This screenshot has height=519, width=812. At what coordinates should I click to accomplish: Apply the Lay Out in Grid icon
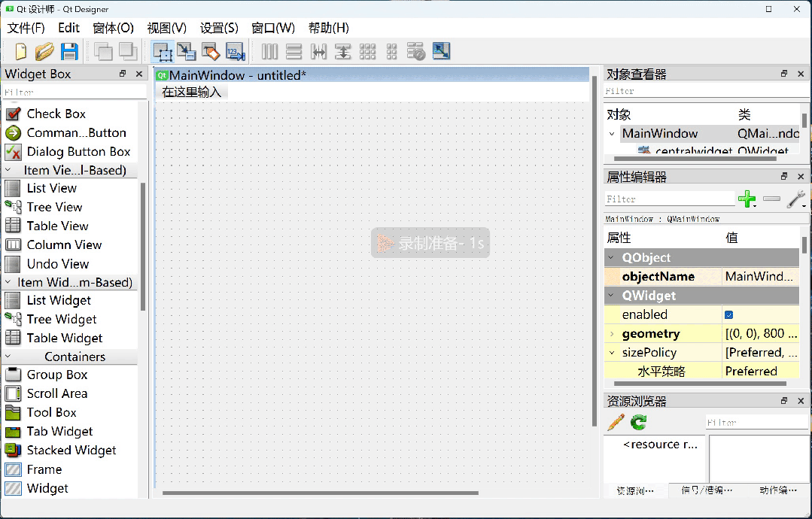click(x=368, y=52)
